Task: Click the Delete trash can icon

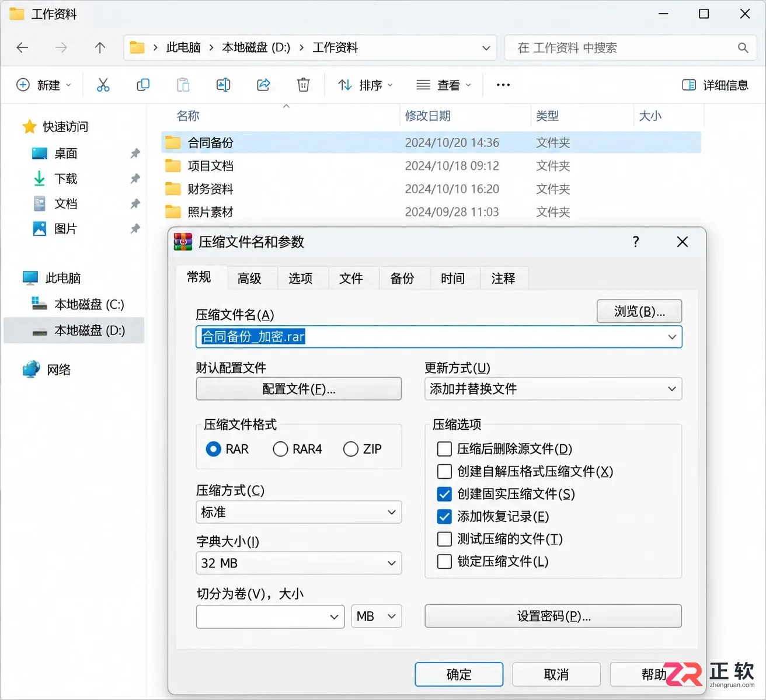Action: (x=304, y=85)
